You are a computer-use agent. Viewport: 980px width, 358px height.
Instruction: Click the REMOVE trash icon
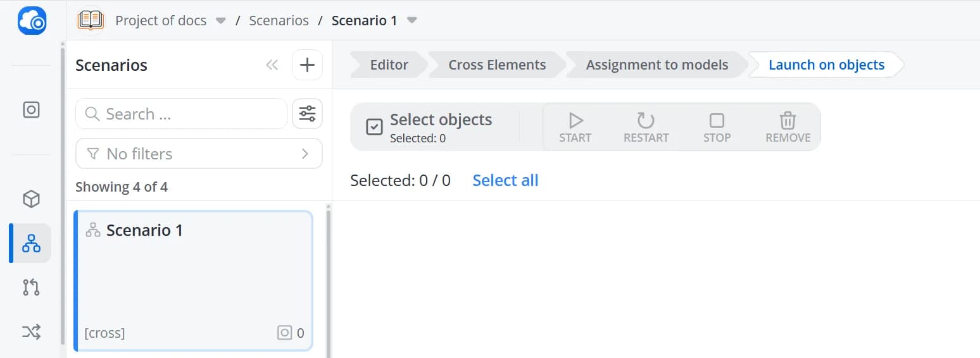point(788,120)
